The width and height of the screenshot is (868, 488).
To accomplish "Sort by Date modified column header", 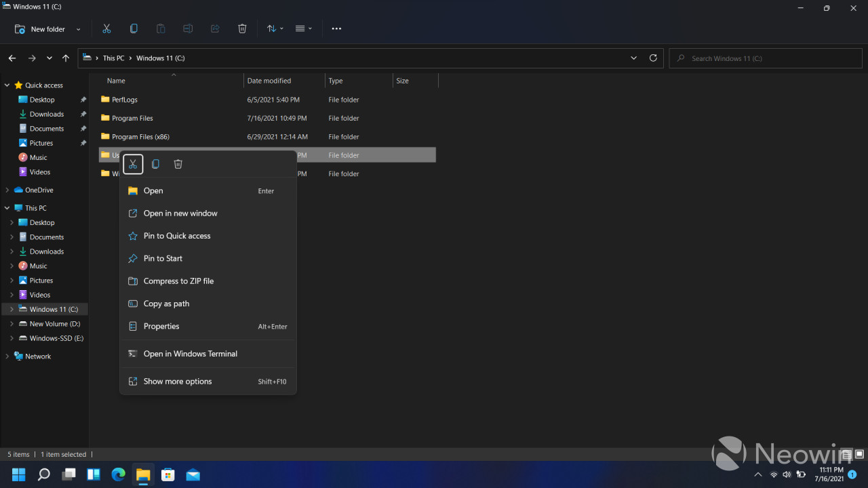I will [x=269, y=81].
